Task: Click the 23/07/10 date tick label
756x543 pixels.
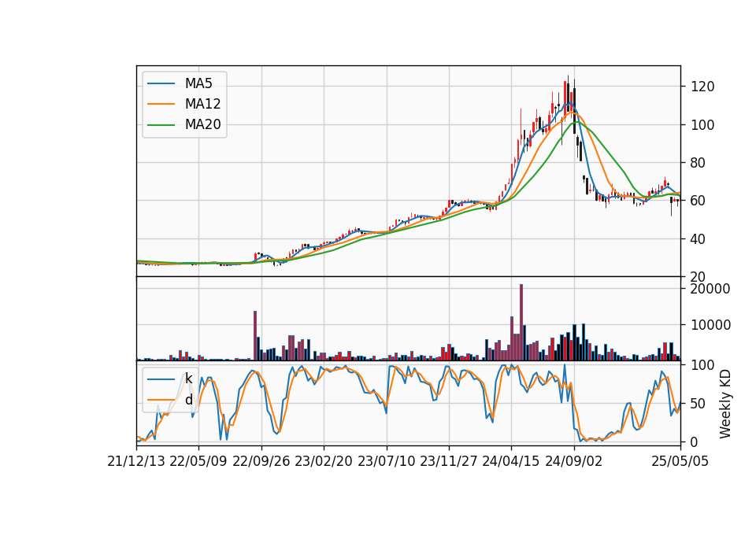Action: (x=386, y=461)
